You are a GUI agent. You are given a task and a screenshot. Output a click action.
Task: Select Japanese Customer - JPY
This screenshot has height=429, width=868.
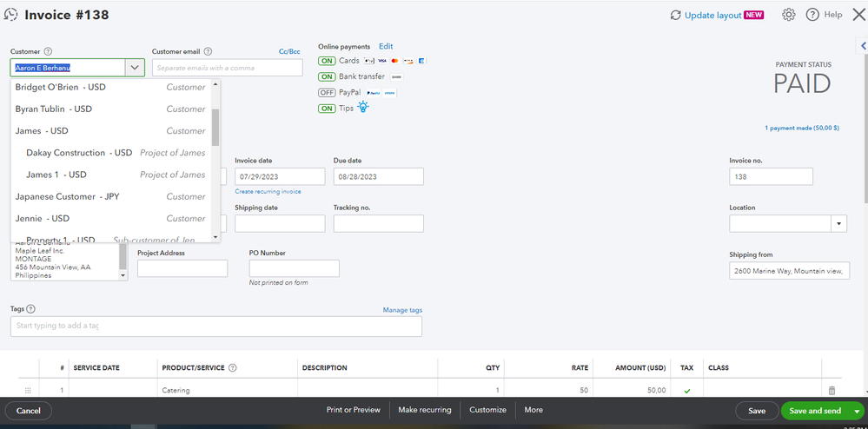point(110,196)
